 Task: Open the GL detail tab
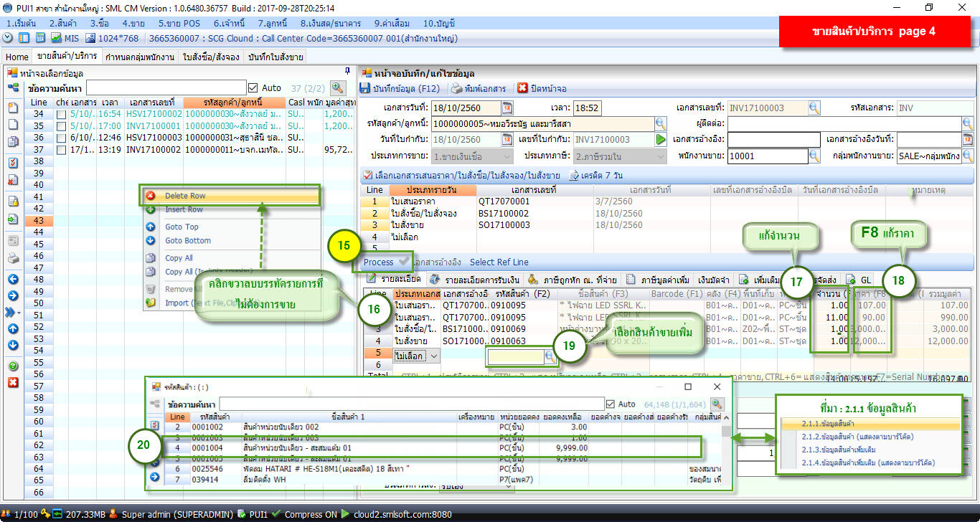[860, 279]
